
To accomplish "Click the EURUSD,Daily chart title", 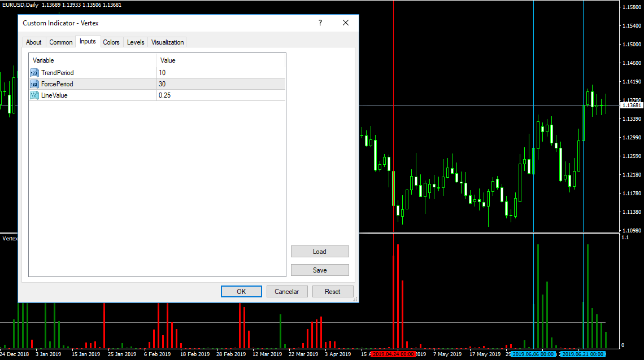I will coord(20,5).
